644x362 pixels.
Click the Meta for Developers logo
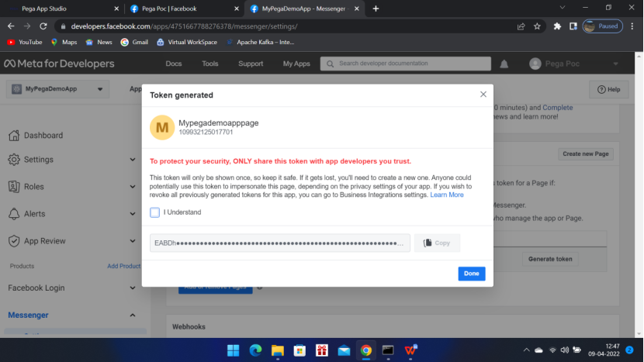59,64
